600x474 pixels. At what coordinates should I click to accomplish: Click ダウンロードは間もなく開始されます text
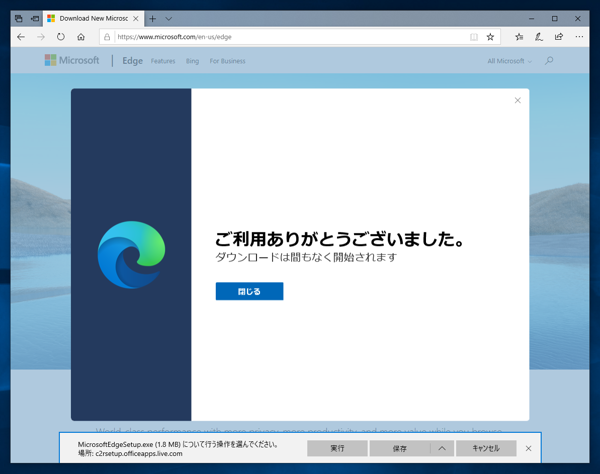point(306,257)
